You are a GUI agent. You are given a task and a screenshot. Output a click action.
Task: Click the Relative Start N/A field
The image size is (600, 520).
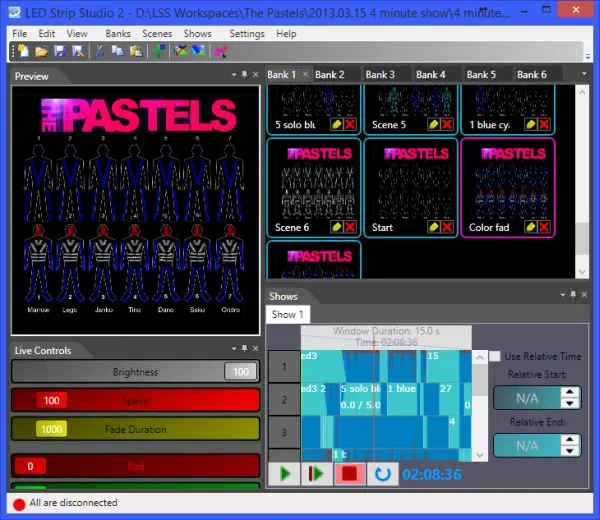[x=527, y=398]
